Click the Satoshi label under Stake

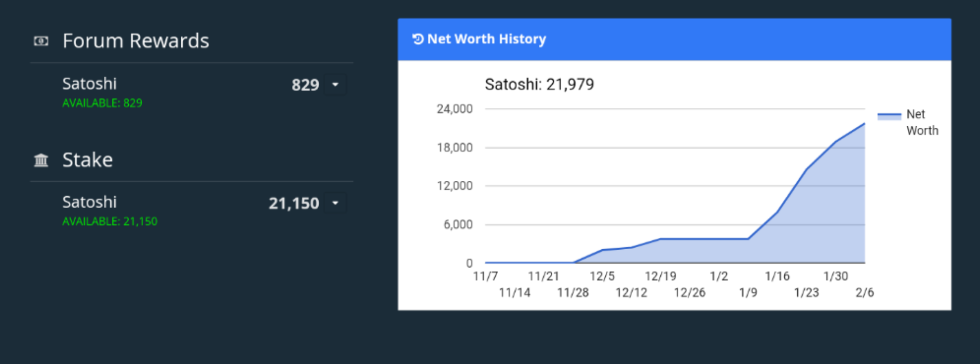click(x=89, y=202)
